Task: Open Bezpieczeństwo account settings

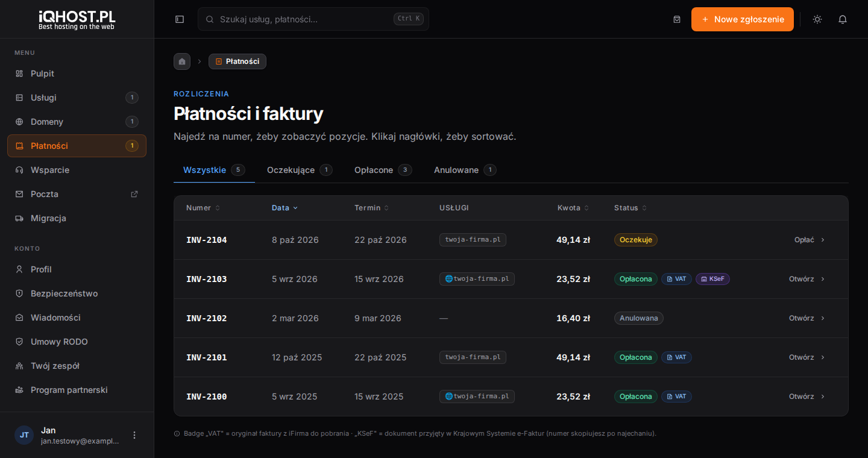Action: tap(77, 293)
